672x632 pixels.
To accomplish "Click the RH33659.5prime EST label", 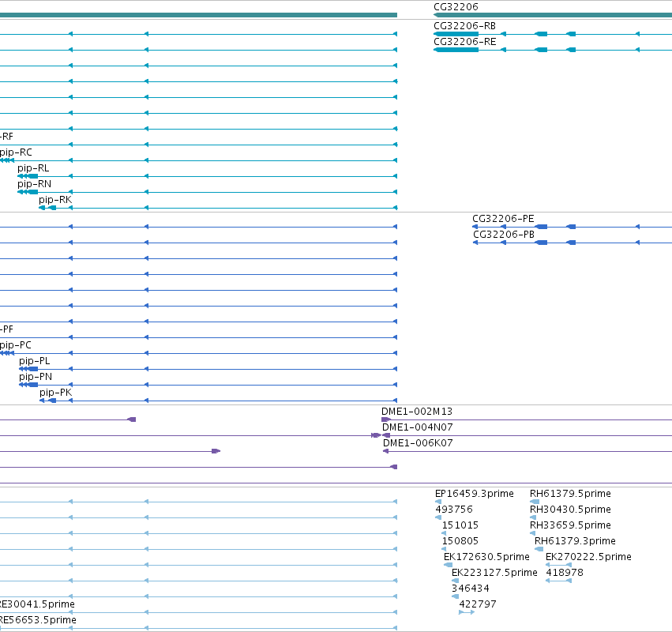I will click(570, 525).
